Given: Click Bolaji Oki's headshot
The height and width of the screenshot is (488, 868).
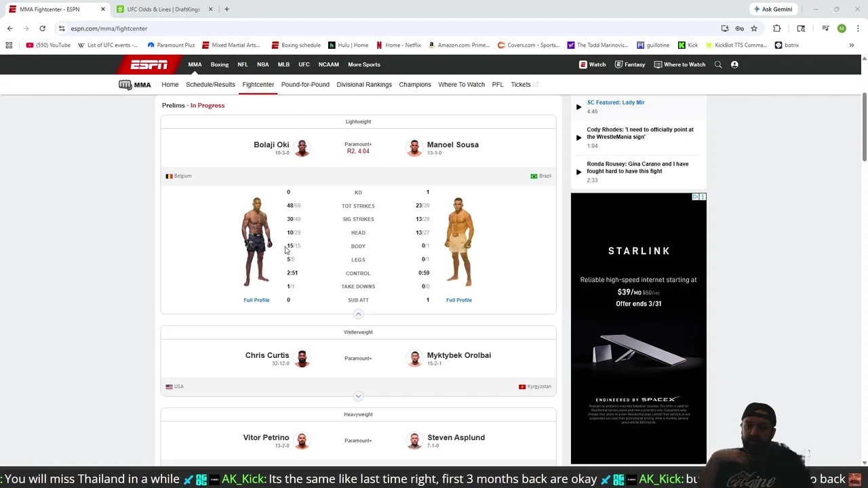Looking at the screenshot, I should 302,148.
